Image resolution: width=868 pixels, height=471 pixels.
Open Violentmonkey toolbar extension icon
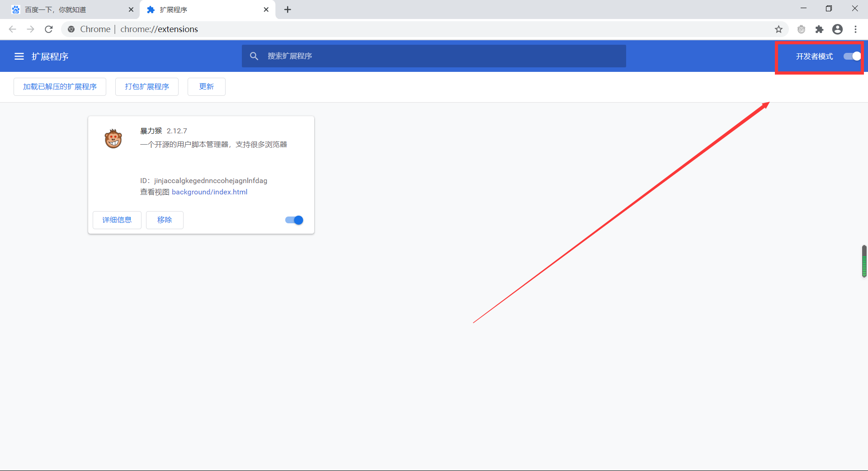click(801, 29)
